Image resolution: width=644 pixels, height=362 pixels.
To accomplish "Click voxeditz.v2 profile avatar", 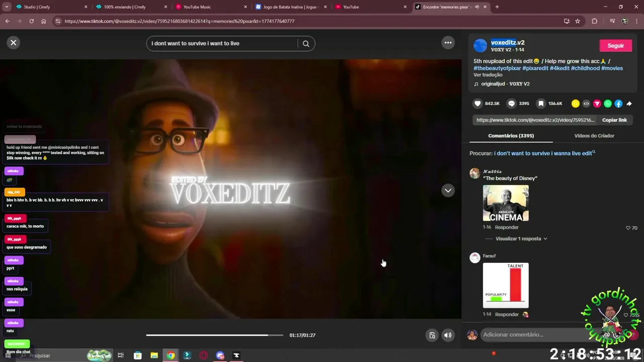I will coord(480,46).
